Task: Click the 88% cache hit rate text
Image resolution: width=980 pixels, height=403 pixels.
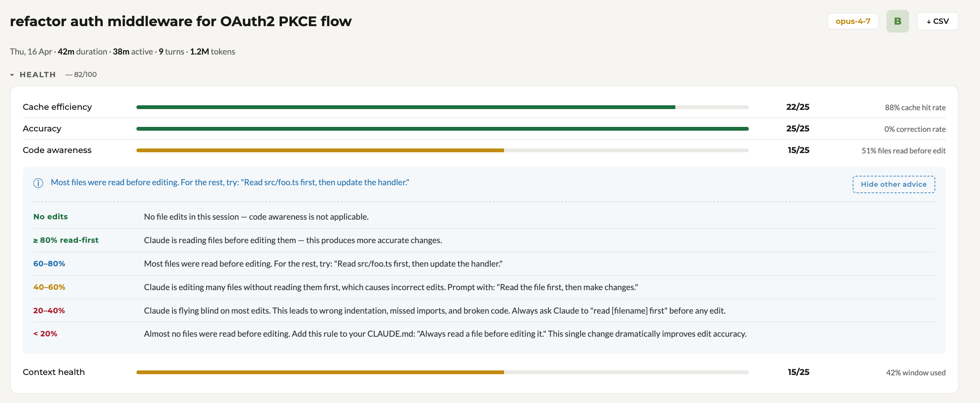Action: 914,108
